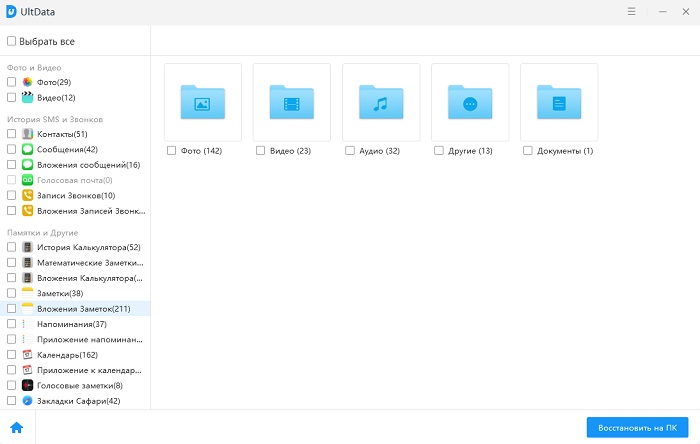Select the Записи Звонков(10) row label
This screenshot has width=700, height=444.
(76, 195)
